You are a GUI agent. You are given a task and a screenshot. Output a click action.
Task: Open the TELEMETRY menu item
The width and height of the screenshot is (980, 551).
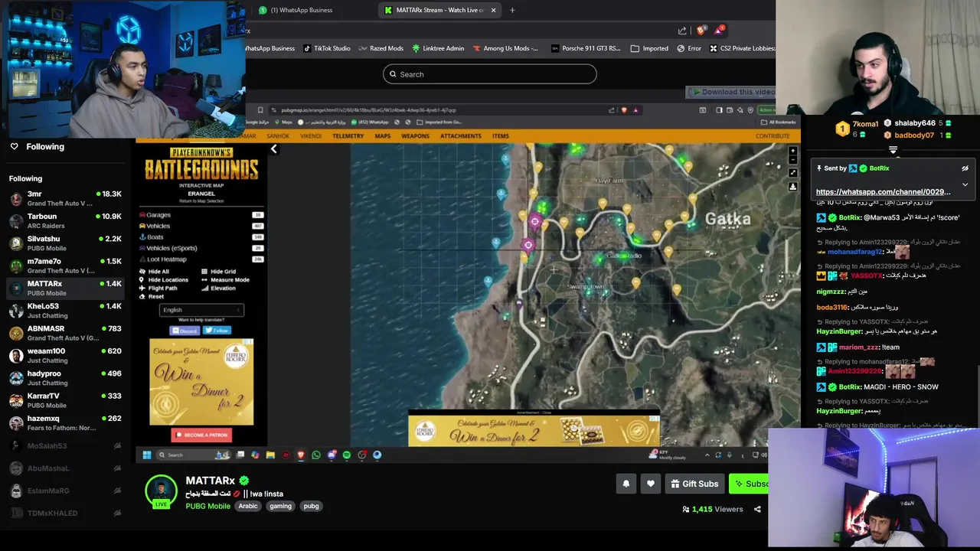tap(348, 136)
